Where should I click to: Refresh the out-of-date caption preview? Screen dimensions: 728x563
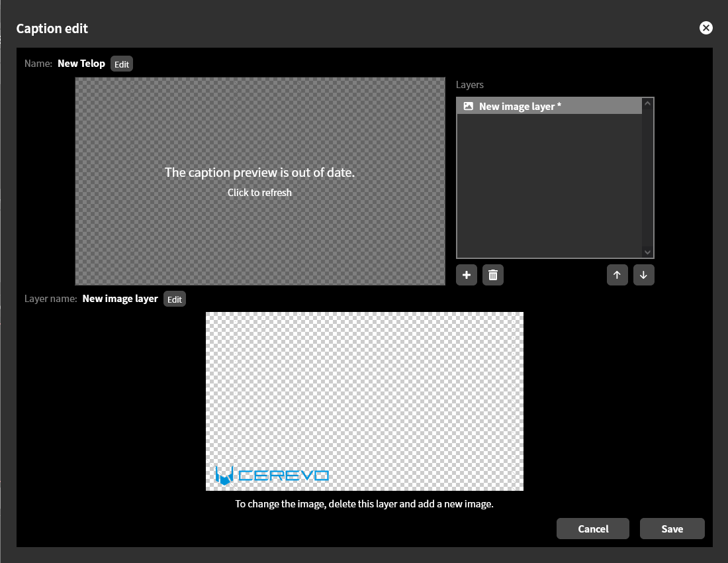[x=260, y=181]
